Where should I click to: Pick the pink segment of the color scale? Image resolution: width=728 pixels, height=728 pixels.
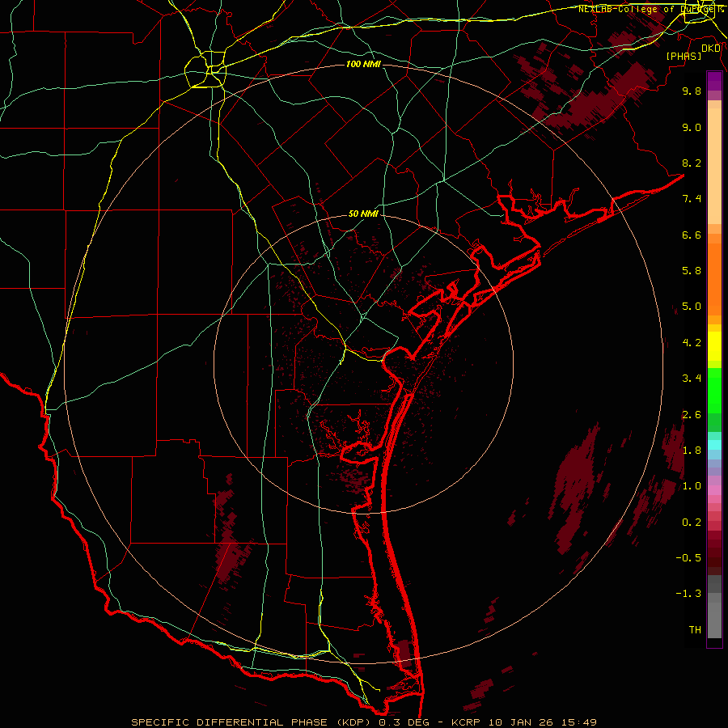(714, 490)
